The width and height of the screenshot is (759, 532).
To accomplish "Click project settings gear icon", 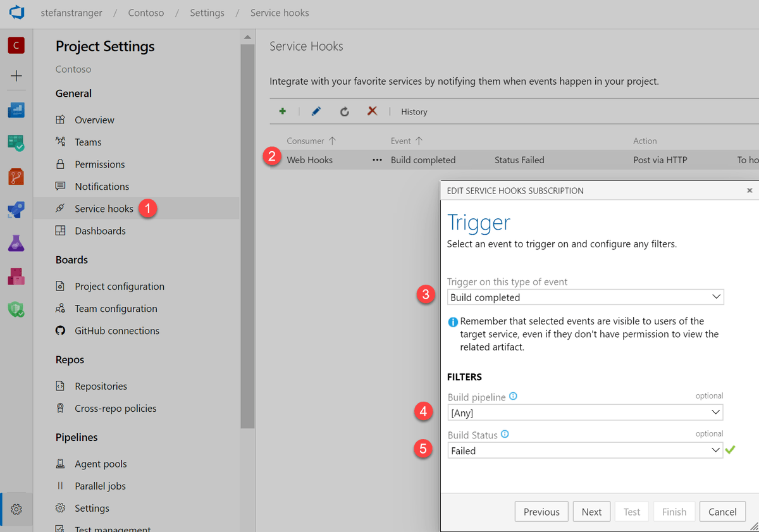I will click(x=16, y=509).
